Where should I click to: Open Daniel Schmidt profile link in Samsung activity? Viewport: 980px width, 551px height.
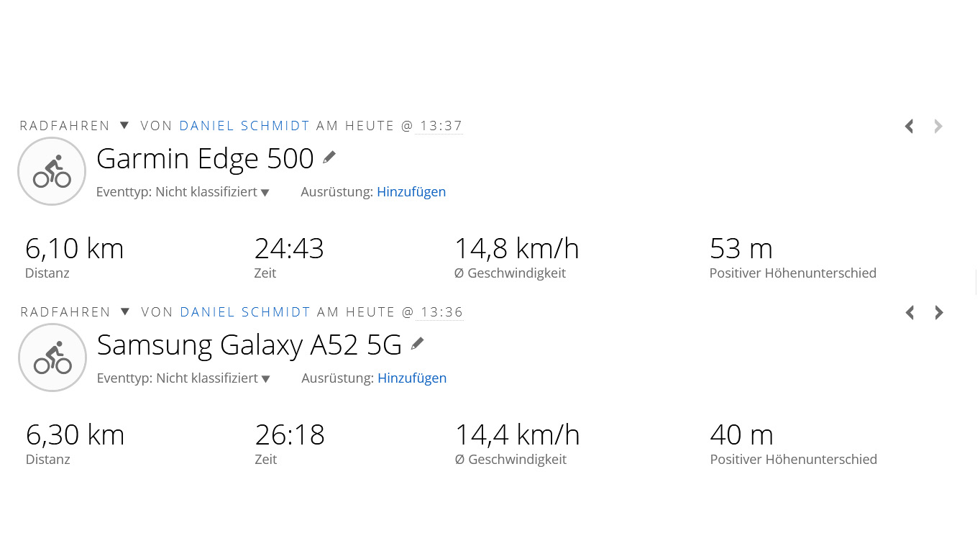(245, 312)
